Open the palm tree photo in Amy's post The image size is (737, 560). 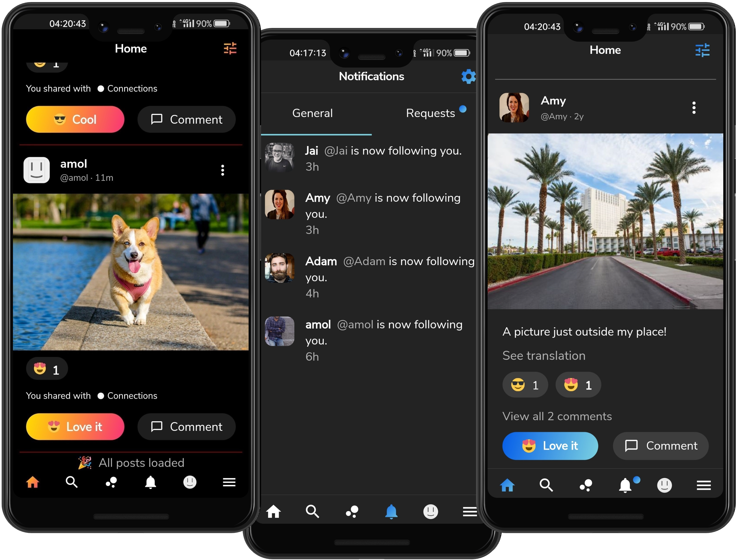605,221
